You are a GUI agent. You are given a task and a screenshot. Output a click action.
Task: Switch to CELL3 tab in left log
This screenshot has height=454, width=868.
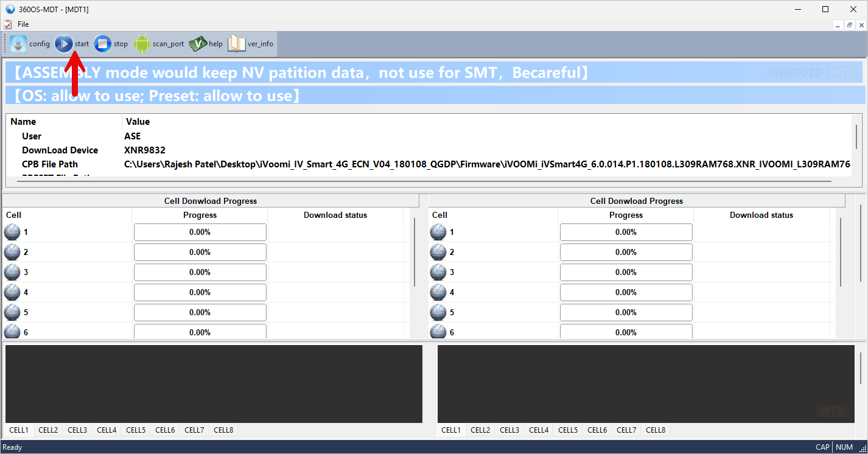(x=77, y=430)
